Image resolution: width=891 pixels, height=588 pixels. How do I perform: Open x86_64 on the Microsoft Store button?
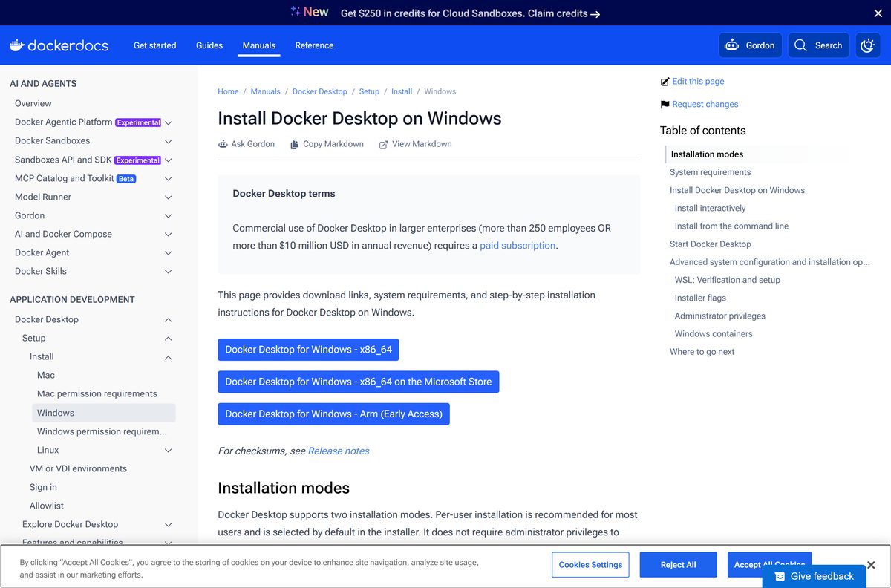pyautogui.click(x=359, y=382)
